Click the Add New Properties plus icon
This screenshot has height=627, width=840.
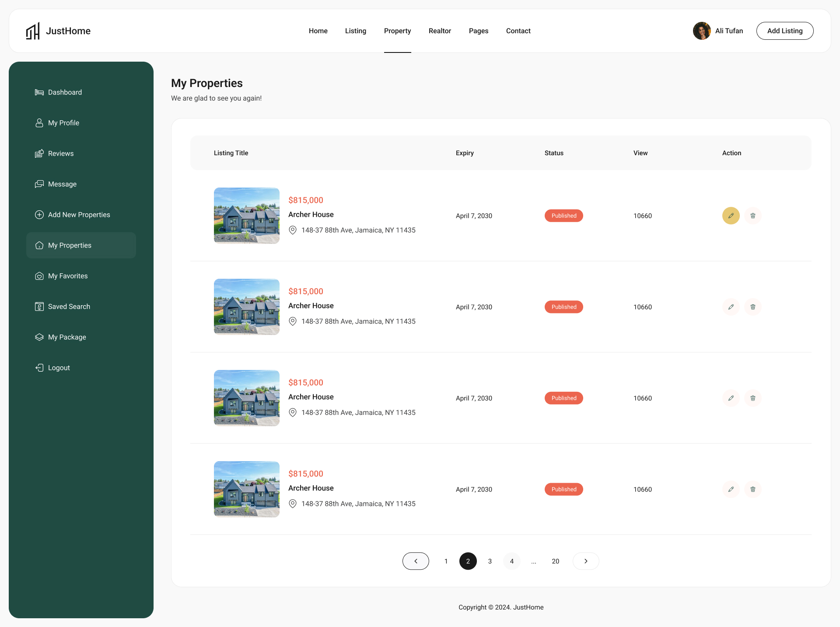[x=39, y=215]
